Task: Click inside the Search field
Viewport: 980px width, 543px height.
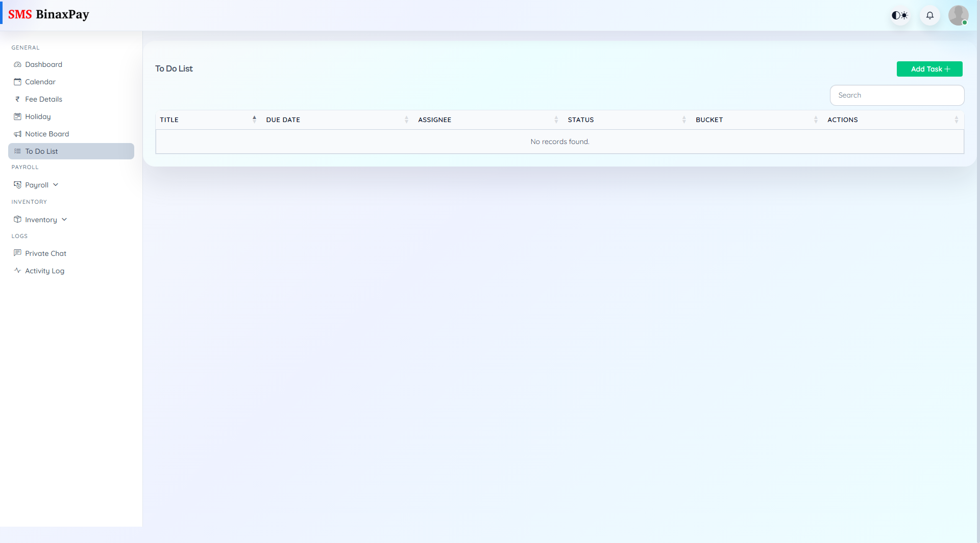Action: (897, 95)
